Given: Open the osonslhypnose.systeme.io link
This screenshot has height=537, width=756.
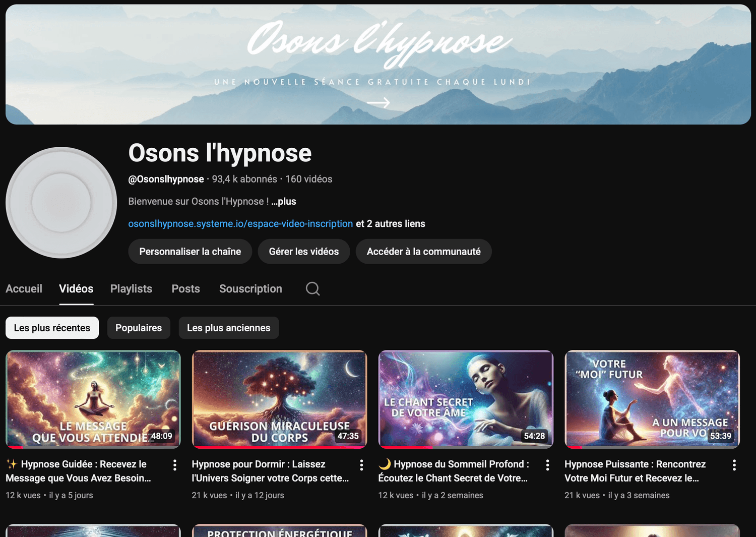Looking at the screenshot, I should click(x=240, y=223).
